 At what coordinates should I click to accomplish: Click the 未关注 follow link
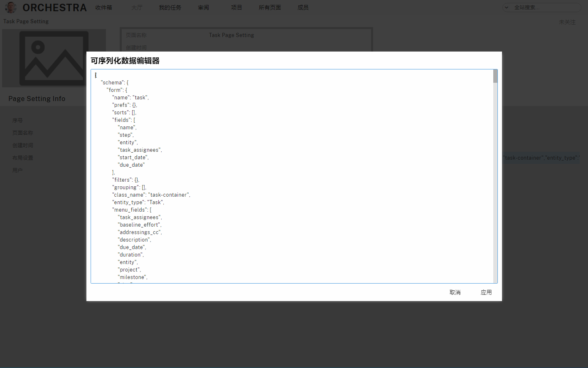(567, 22)
